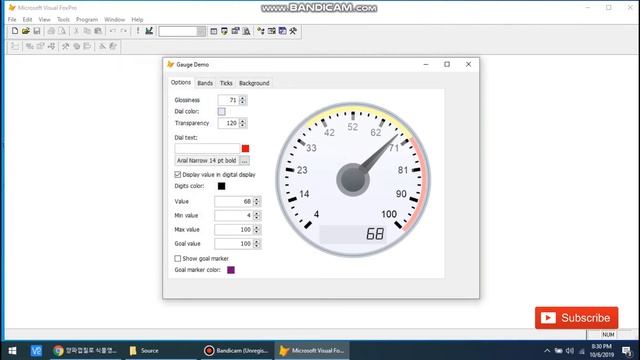The height and width of the screenshot is (360, 640).
Task: Pick the black Digits color swatch
Action: 222,186
